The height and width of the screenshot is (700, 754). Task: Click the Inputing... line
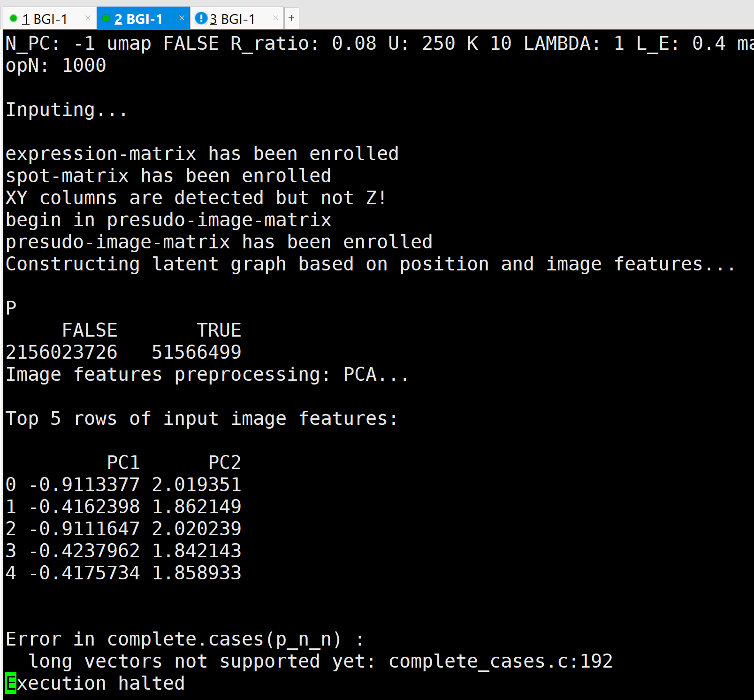point(66,109)
